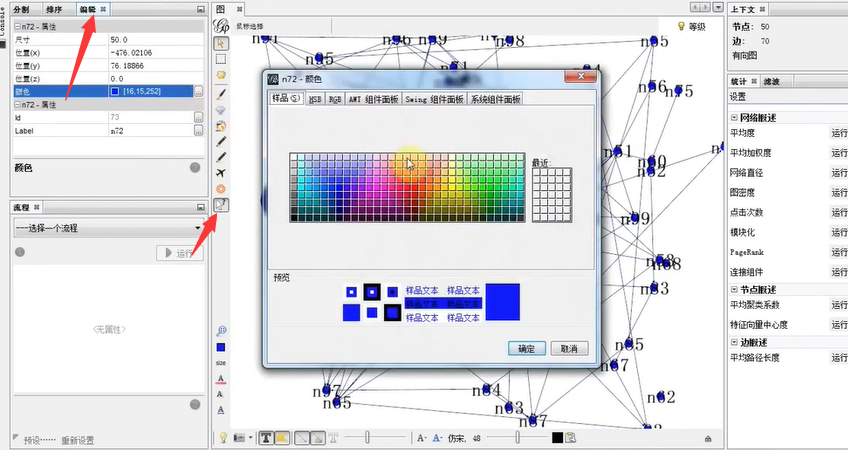The image size is (848, 450).
Task: Open the Id ellipsis editor button
Action: [x=198, y=117]
